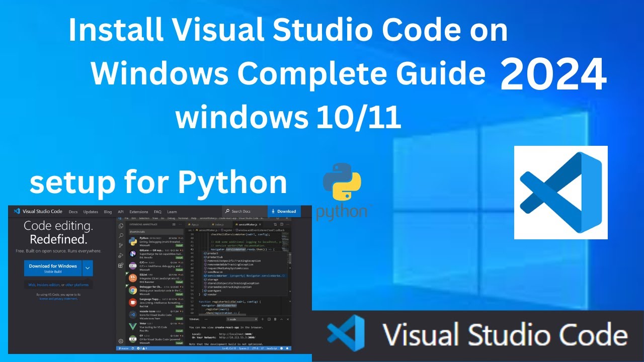Viewport: 644px width, 362px height.
Task: Open the Explorer icon in the activity bar
Action: pyautogui.click(x=121, y=226)
